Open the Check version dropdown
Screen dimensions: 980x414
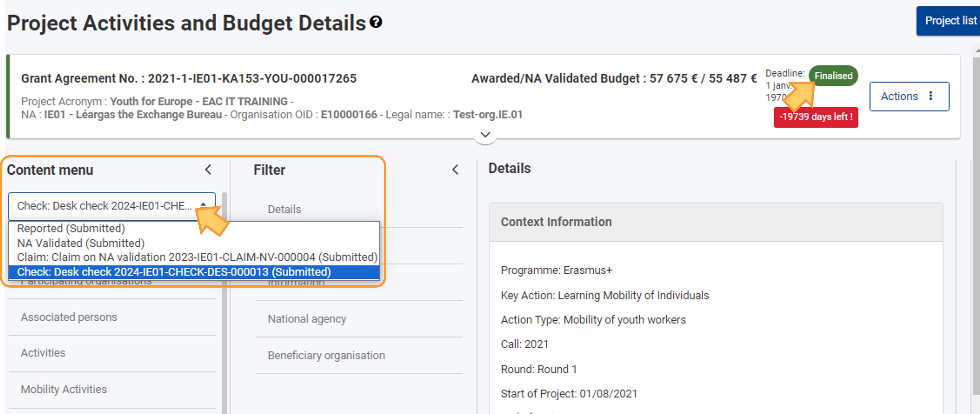[111, 206]
